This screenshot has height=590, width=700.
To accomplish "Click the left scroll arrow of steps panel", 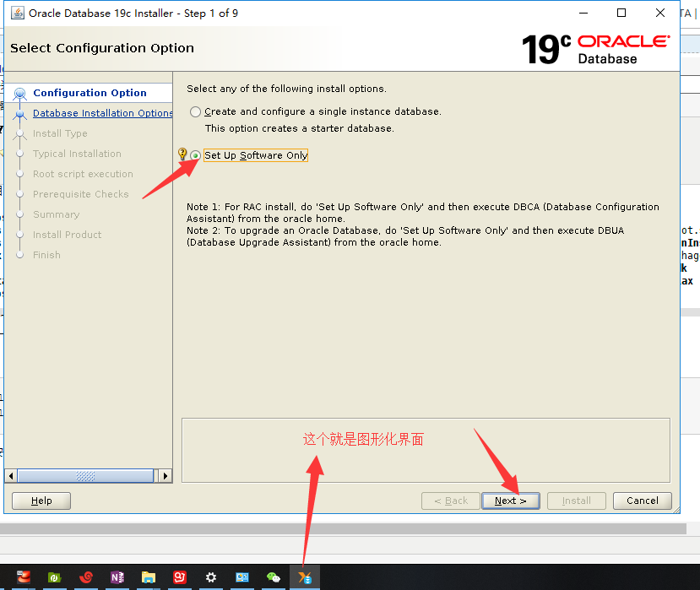I will click(11, 476).
